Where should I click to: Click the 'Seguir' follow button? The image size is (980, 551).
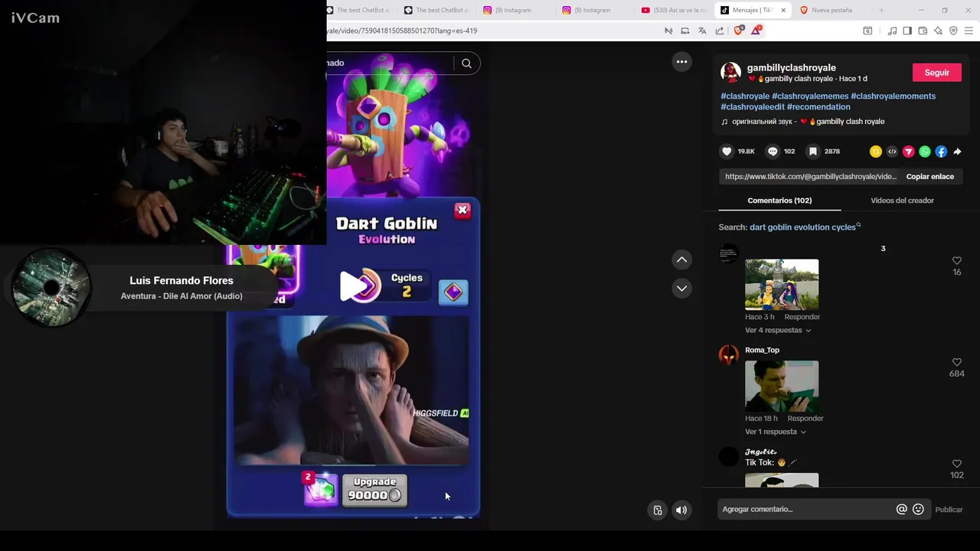tap(937, 73)
